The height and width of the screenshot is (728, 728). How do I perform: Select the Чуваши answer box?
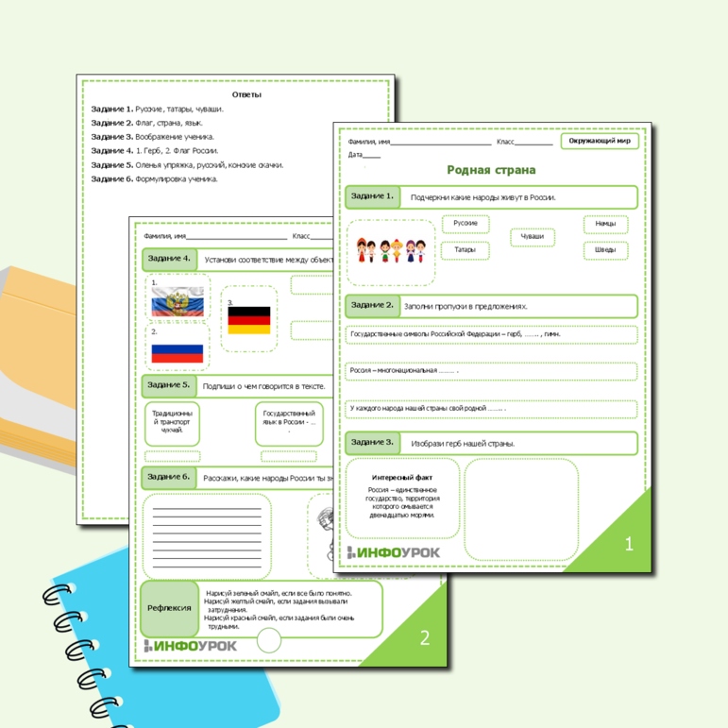click(533, 237)
